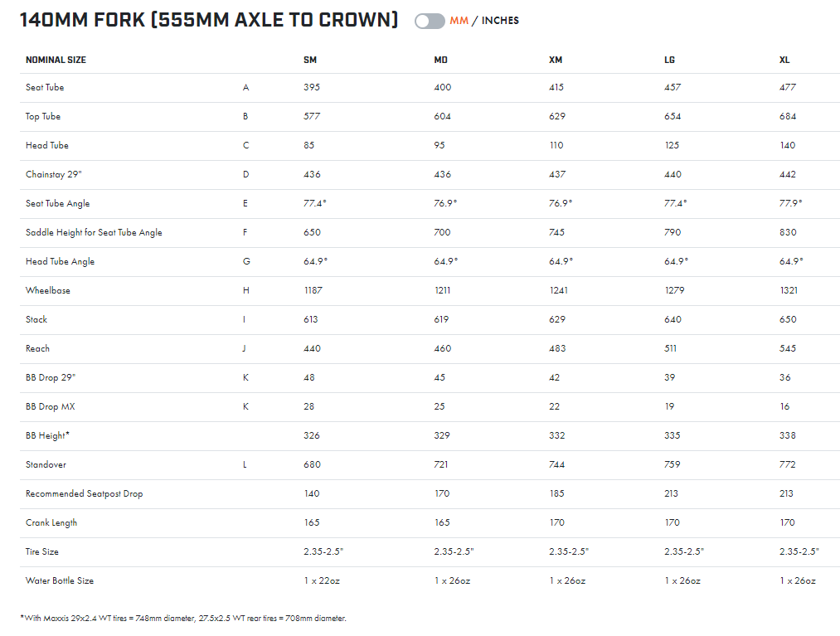Click the Head Tube Angle row label

coord(60,261)
